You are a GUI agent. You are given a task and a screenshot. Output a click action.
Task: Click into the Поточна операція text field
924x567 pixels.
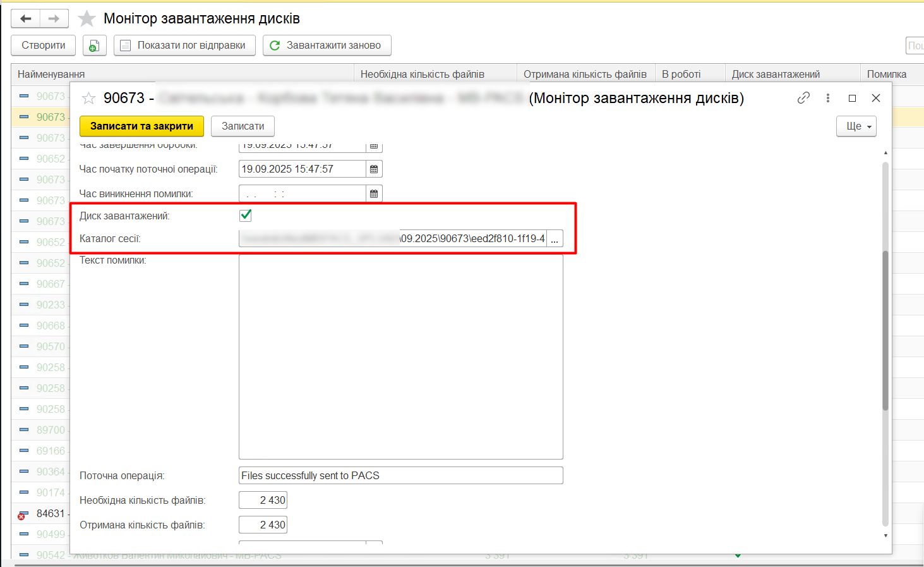400,476
